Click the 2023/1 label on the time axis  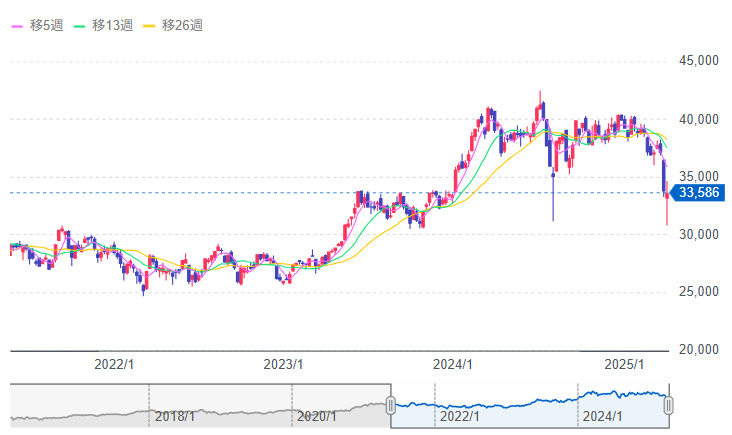[x=284, y=364]
